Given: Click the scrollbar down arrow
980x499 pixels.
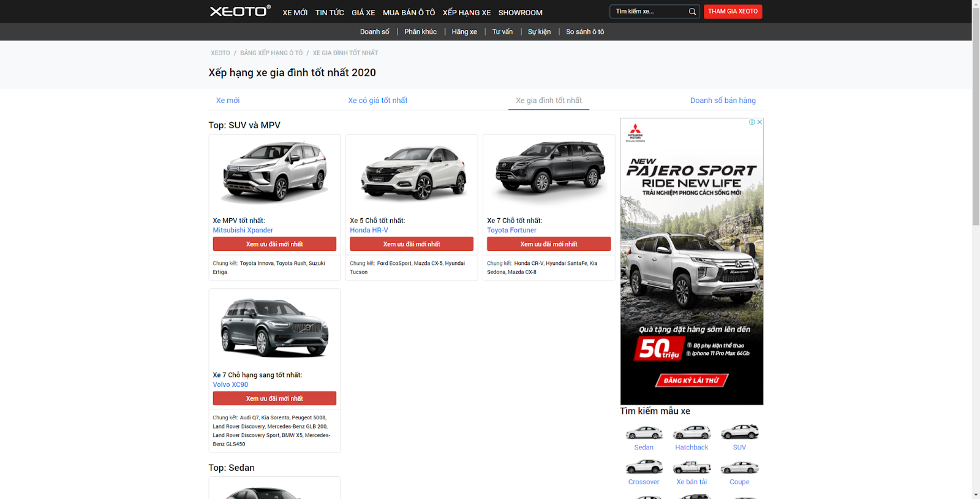Looking at the screenshot, I should (976, 495).
